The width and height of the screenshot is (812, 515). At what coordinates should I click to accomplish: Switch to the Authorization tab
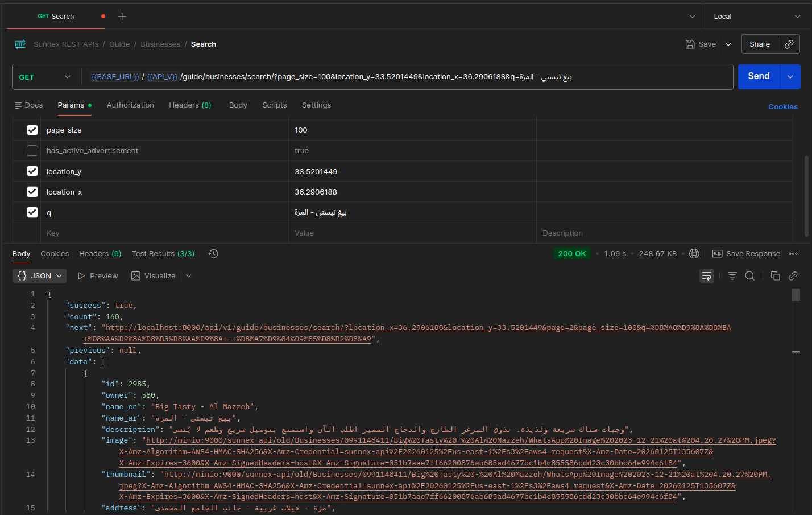pos(130,105)
